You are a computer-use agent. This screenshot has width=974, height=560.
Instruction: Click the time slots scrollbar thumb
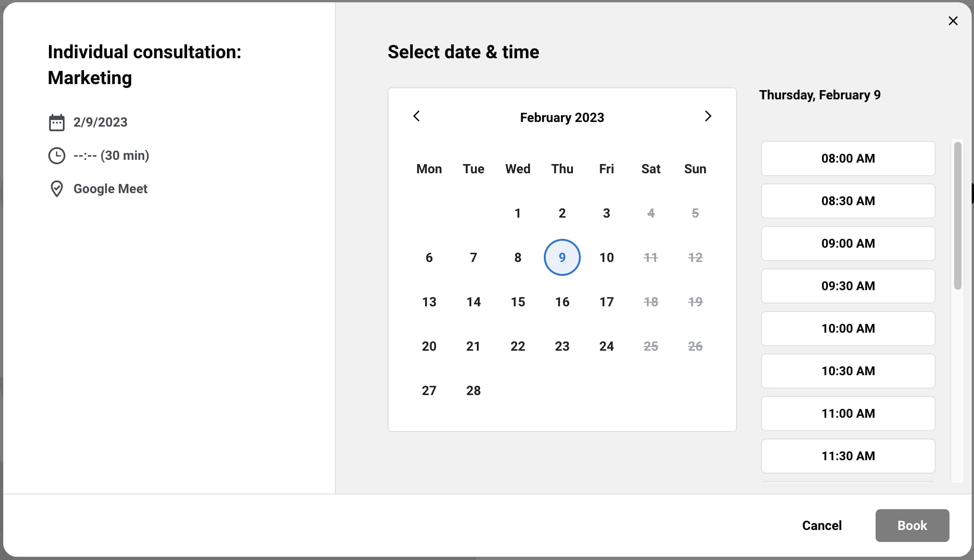[957, 215]
